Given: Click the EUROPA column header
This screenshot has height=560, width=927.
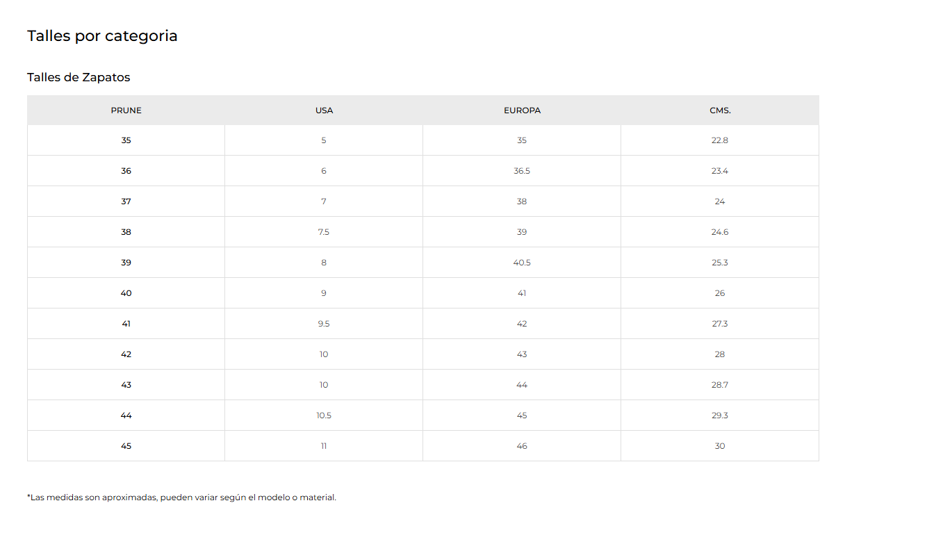Looking at the screenshot, I should 522,110.
